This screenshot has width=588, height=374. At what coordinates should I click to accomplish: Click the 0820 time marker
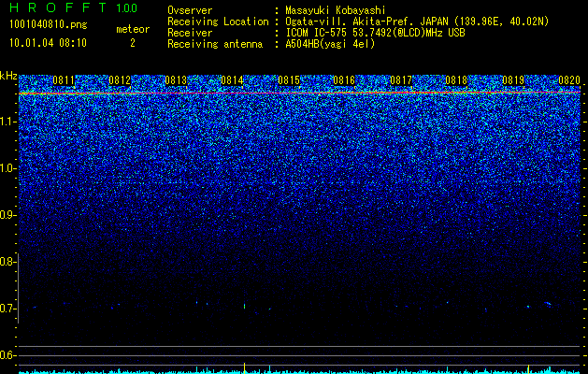[x=569, y=80]
